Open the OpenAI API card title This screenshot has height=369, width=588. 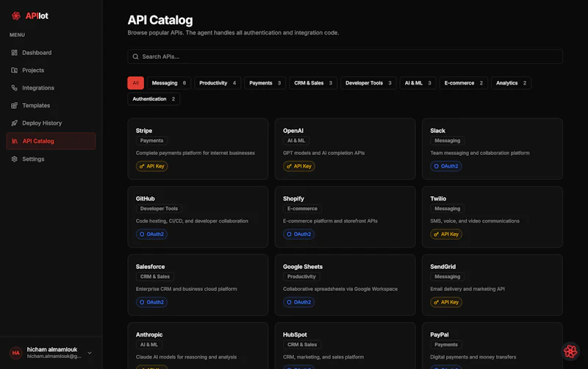coord(293,131)
